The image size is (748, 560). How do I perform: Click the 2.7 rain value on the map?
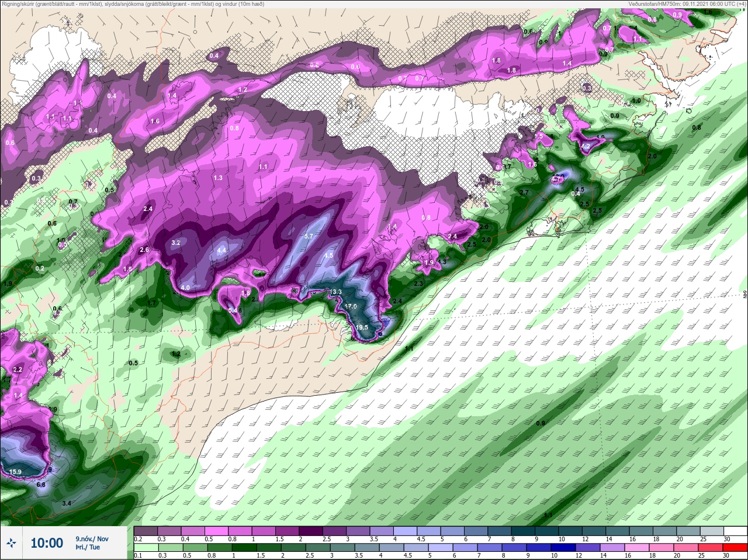(524, 192)
